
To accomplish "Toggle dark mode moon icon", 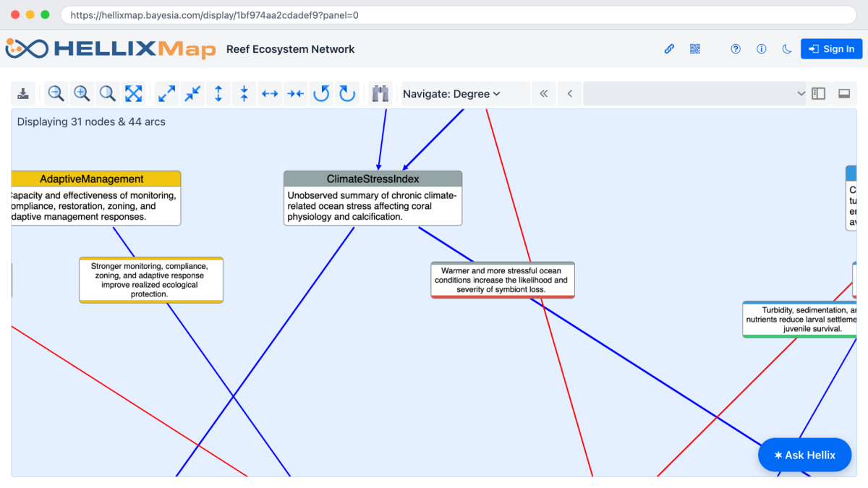I will point(787,49).
